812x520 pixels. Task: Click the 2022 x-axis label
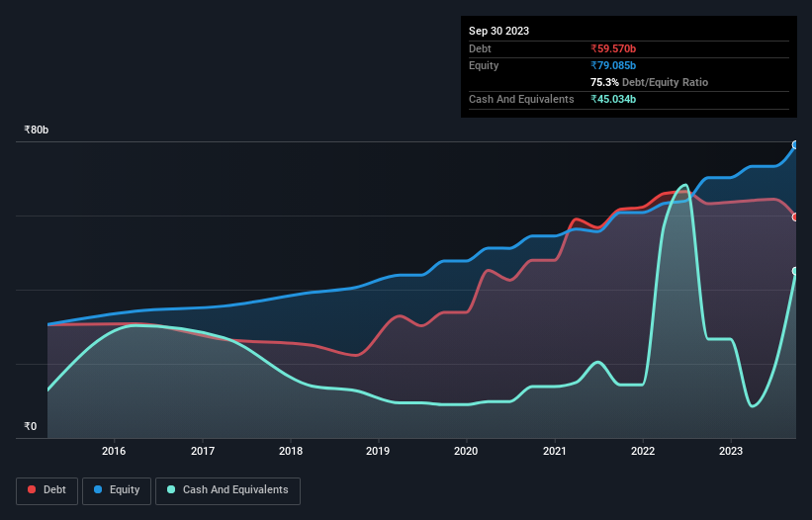click(x=643, y=451)
